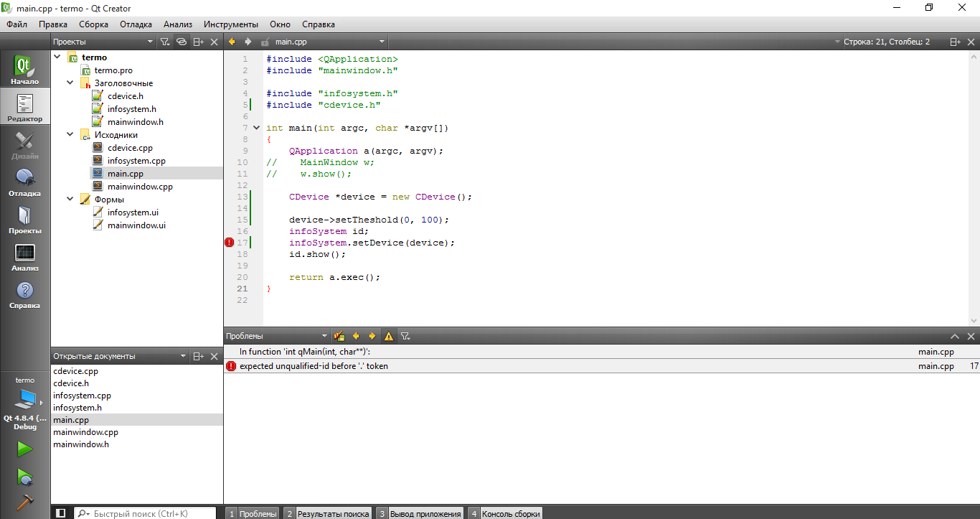The height and width of the screenshot is (519, 980).
Task: Click the editor's vertical scrollbar down arrow
Action: pos(974,321)
